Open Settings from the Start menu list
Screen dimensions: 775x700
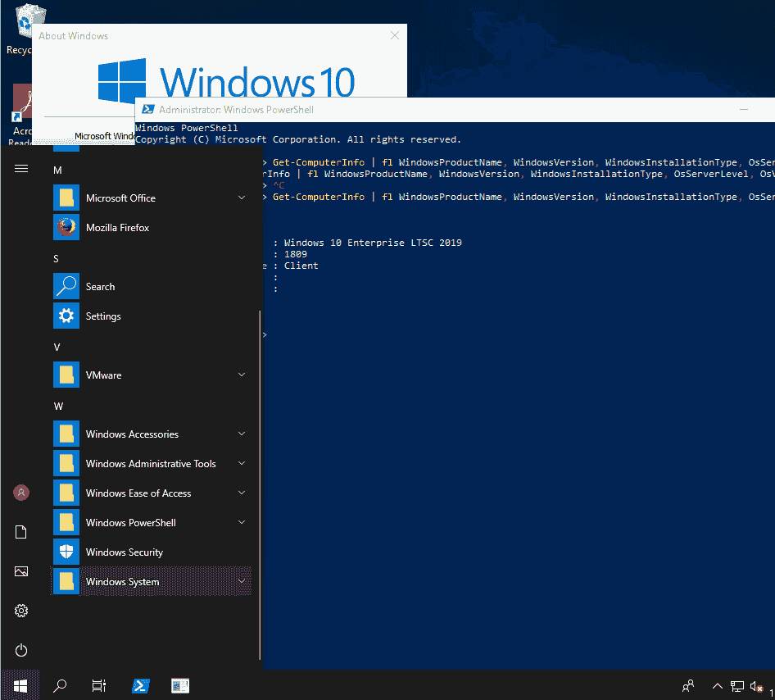click(103, 316)
